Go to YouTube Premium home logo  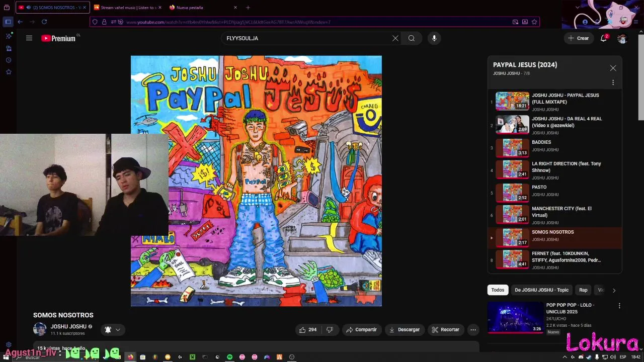point(59,38)
